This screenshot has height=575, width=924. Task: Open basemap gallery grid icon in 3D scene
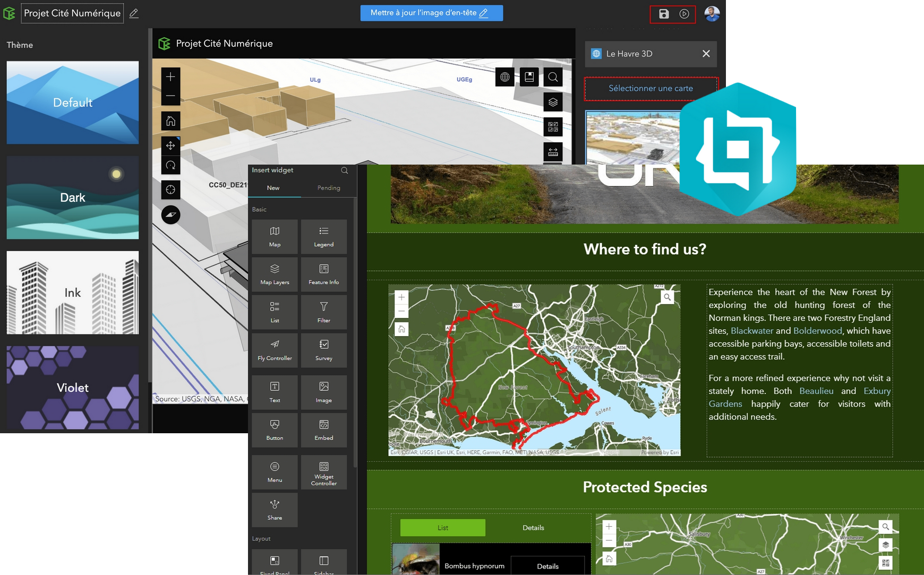553,127
